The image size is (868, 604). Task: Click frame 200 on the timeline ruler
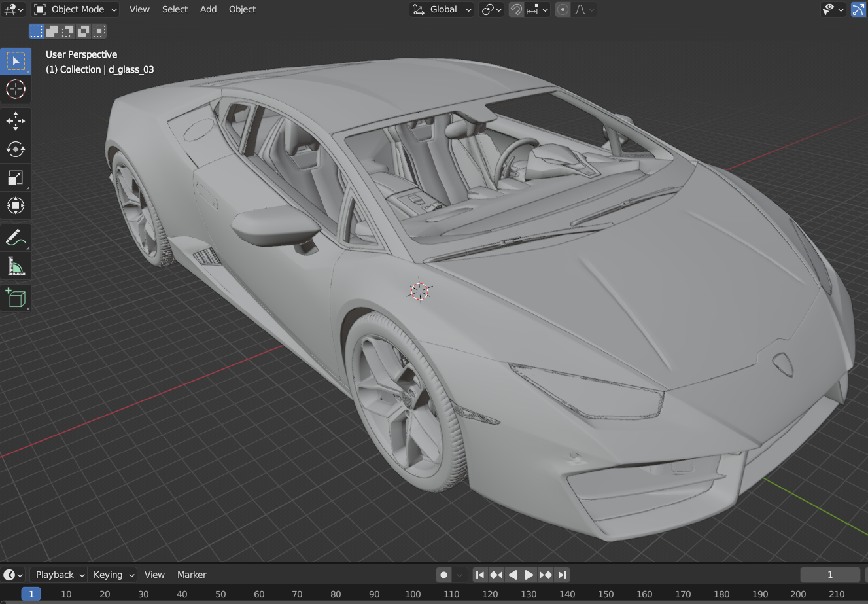click(798, 594)
